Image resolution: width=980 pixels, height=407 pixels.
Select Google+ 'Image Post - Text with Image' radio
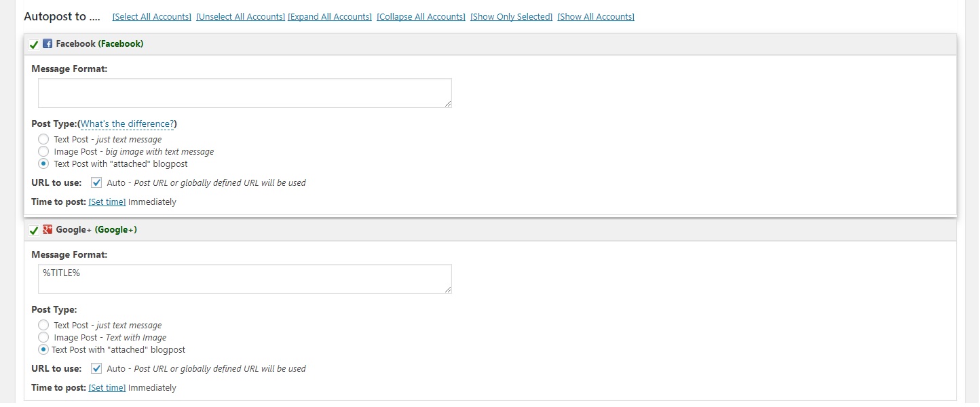(x=43, y=337)
